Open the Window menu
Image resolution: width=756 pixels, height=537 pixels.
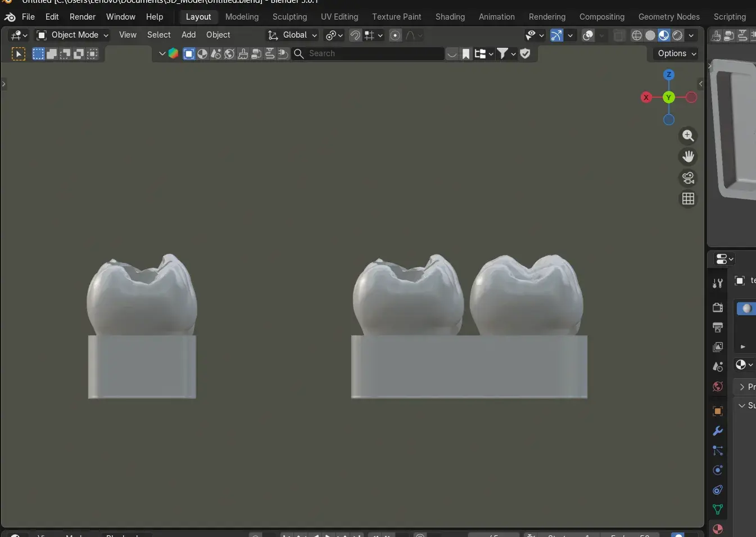coord(121,17)
